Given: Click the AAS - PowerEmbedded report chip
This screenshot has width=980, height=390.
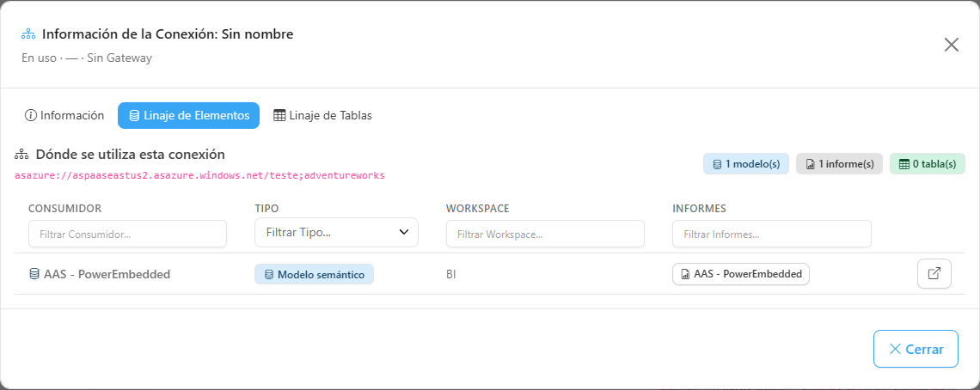Looking at the screenshot, I should 741,274.
